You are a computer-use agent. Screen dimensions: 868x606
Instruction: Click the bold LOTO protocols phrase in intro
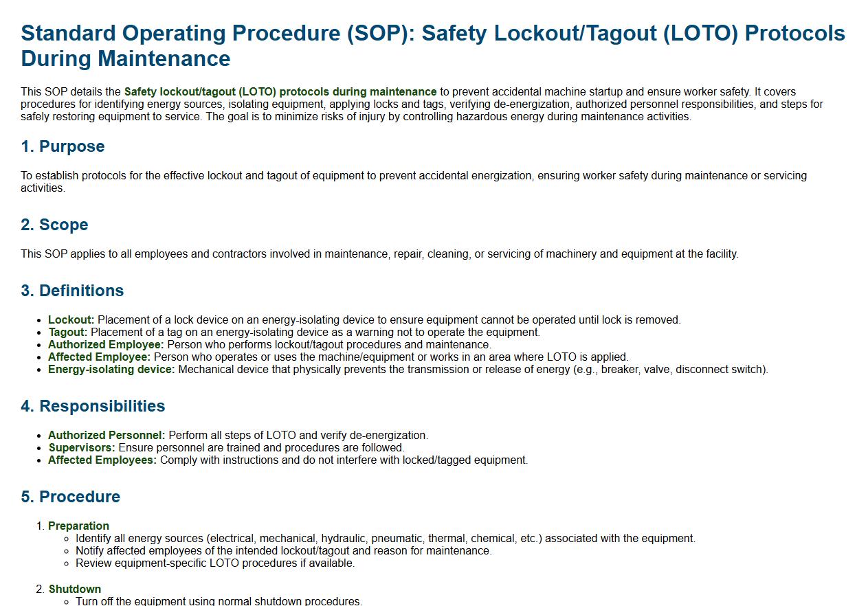(x=280, y=92)
